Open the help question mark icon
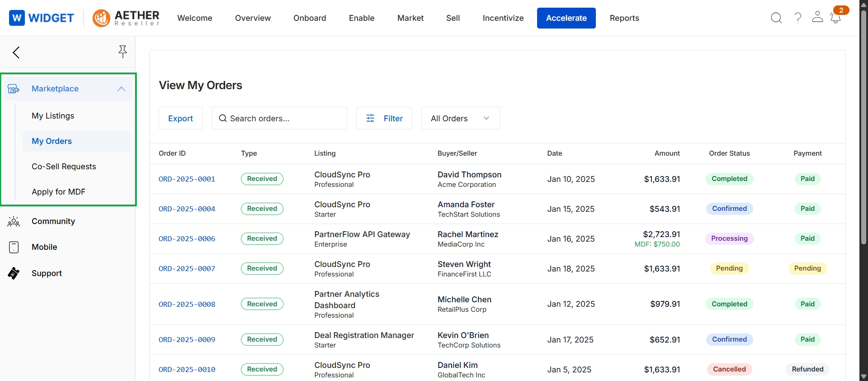Viewport: 868px width, 381px height. click(x=798, y=18)
